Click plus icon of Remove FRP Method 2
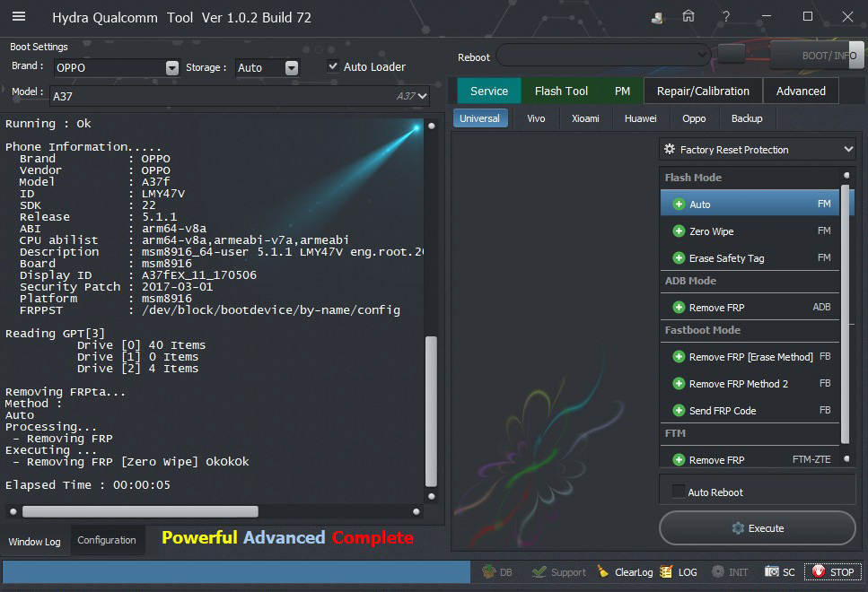 [x=679, y=383]
